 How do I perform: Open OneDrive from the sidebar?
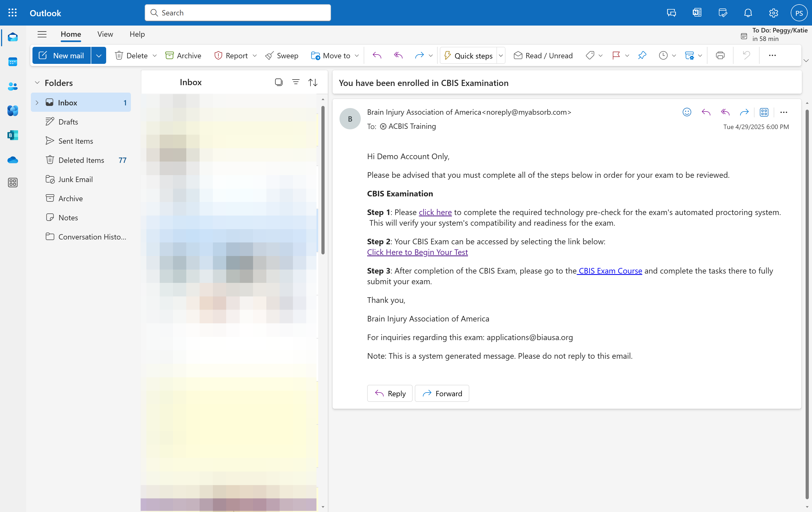tap(13, 160)
